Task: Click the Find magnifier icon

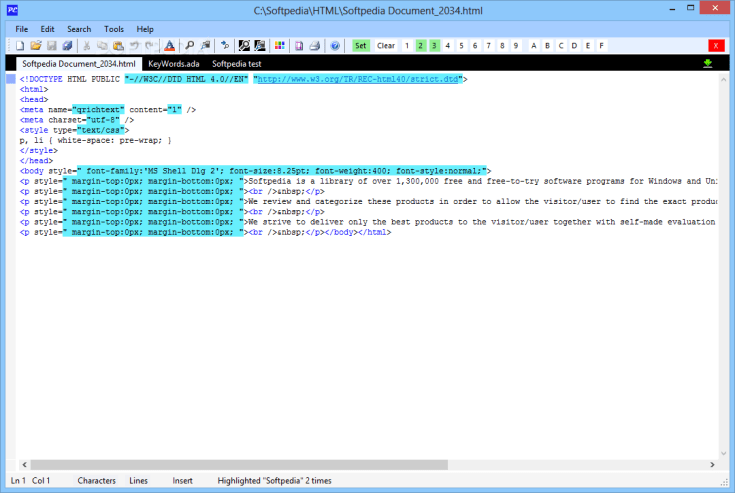Action: pyautogui.click(x=189, y=45)
